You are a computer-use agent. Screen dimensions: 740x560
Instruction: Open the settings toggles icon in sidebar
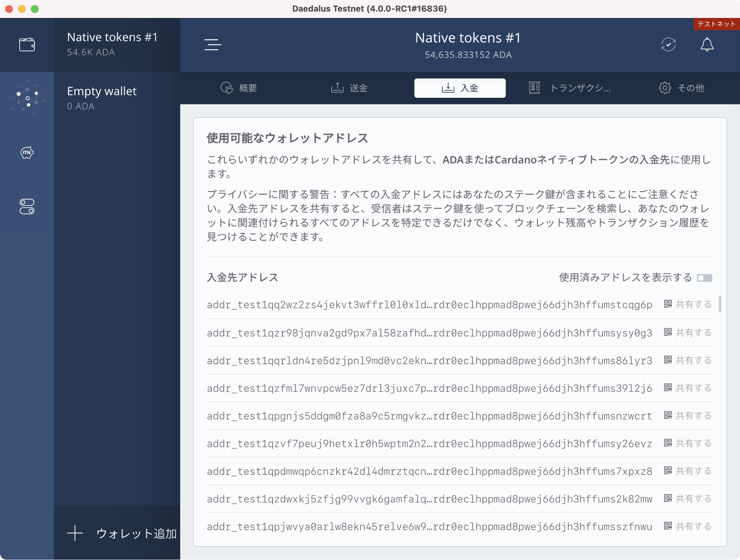[x=27, y=207]
